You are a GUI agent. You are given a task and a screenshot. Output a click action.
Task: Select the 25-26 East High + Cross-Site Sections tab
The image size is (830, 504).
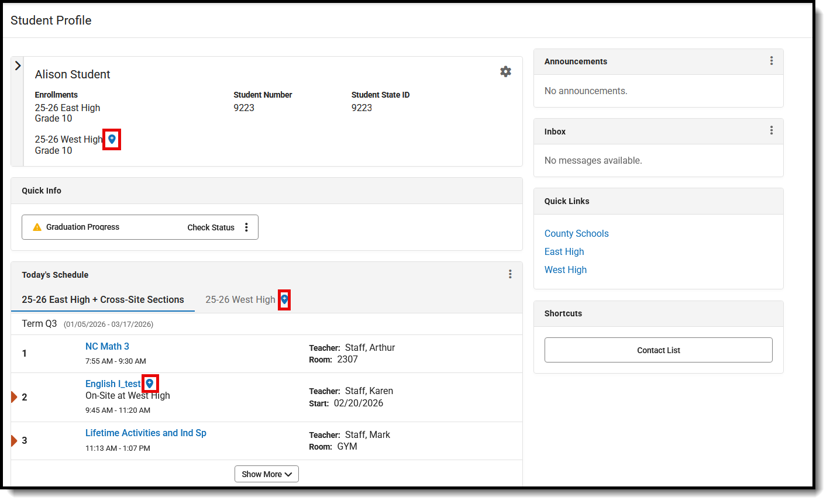tap(103, 299)
